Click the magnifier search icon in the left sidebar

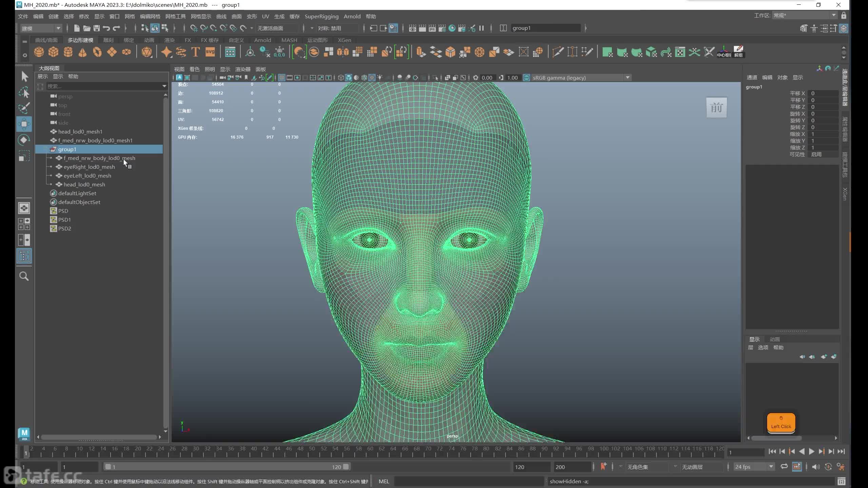pyautogui.click(x=24, y=276)
